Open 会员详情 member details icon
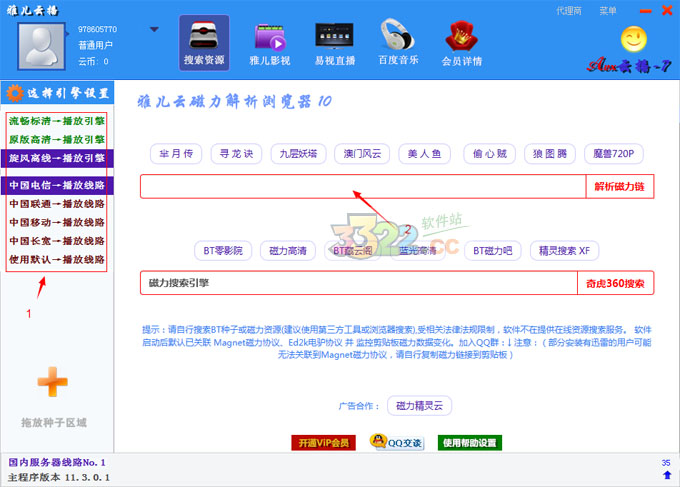680x487 pixels. [x=462, y=44]
